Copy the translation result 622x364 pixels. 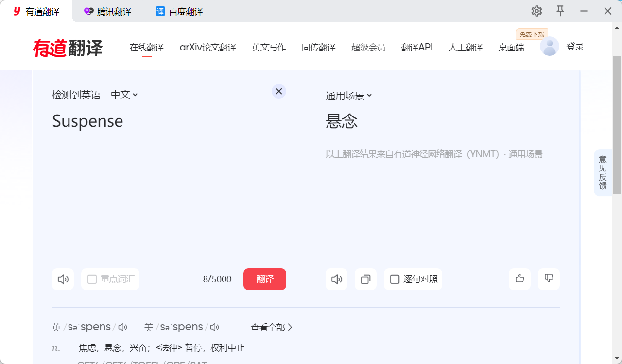pyautogui.click(x=365, y=279)
